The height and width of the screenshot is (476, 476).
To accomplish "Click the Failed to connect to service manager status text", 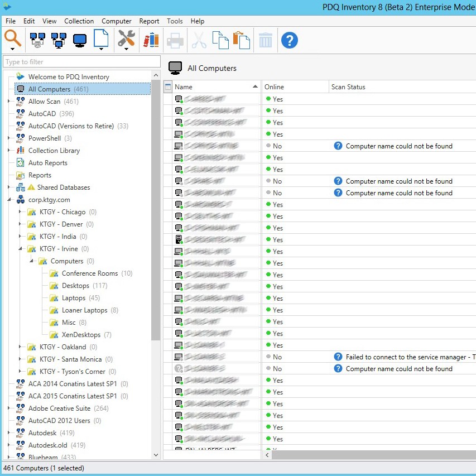I will pos(410,357).
